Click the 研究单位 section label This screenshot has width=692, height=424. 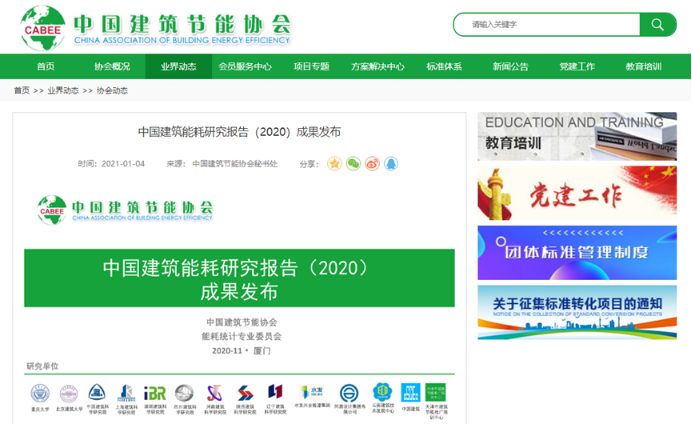42,366
